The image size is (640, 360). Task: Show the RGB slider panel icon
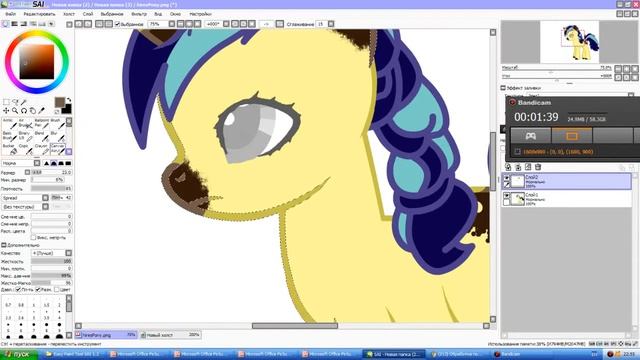[x=15, y=24]
